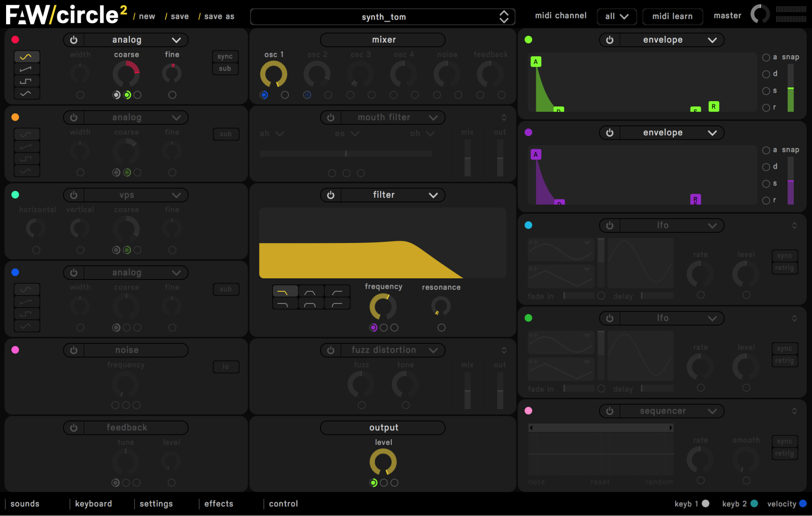Select release radio on purple envelope
The image size is (812, 516).
(x=766, y=200)
